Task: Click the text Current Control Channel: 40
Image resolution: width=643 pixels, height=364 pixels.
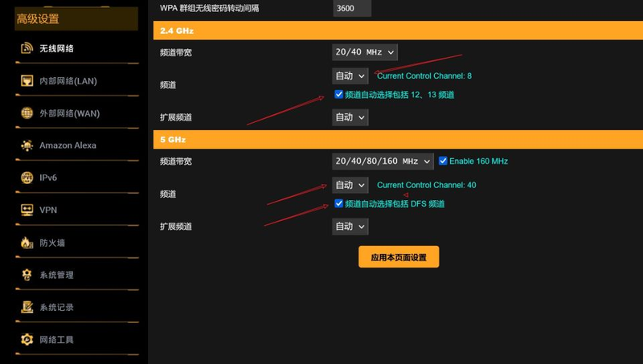Action: [427, 185]
